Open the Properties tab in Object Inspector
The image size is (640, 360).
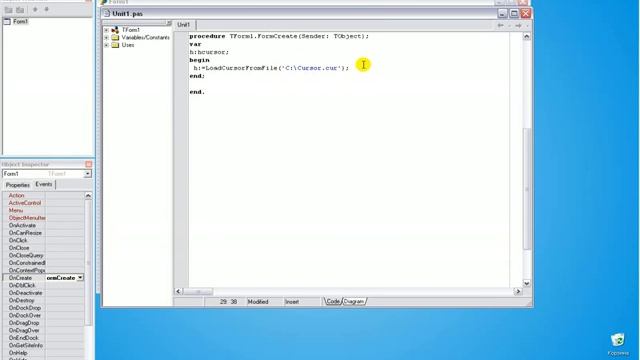18,185
